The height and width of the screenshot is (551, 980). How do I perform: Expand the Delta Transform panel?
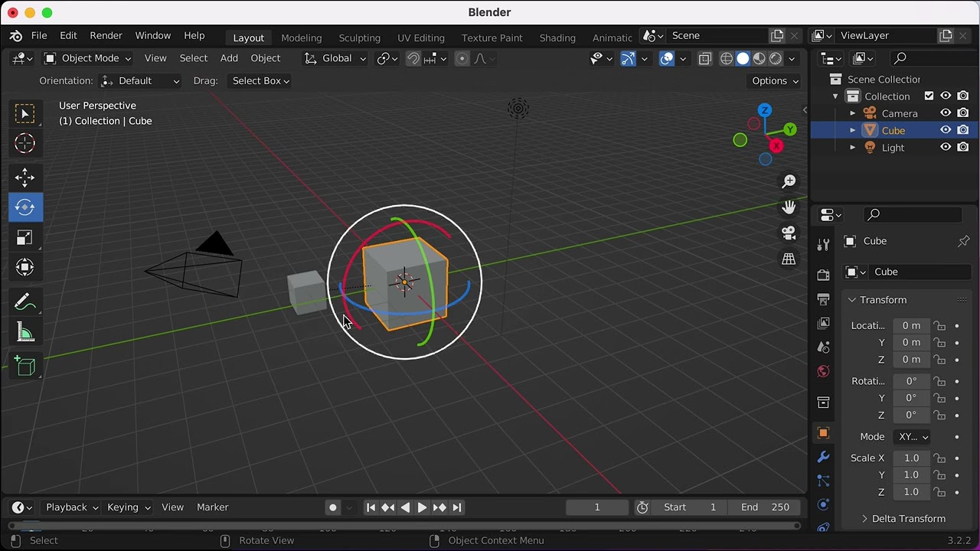[x=907, y=518]
